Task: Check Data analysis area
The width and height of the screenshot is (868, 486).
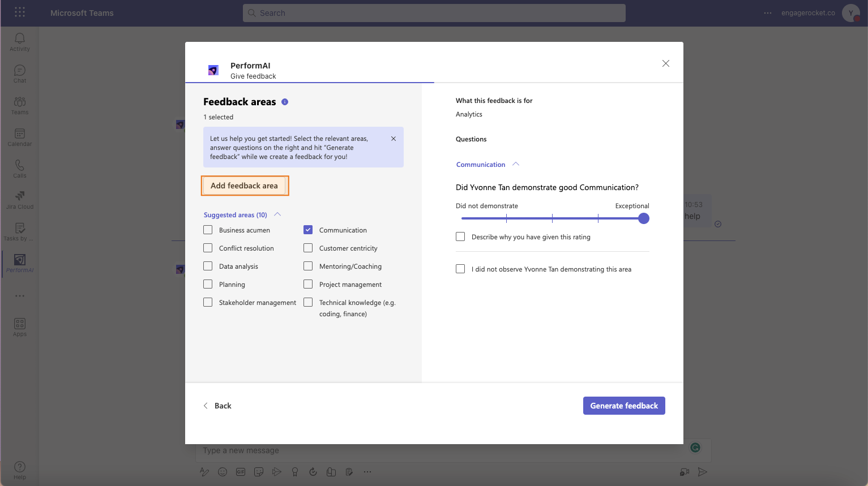Action: coord(208,266)
